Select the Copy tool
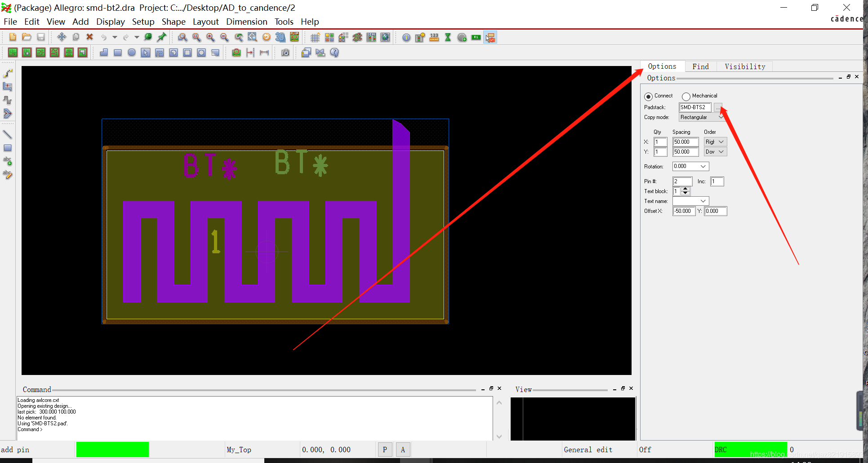The image size is (868, 463). click(76, 37)
